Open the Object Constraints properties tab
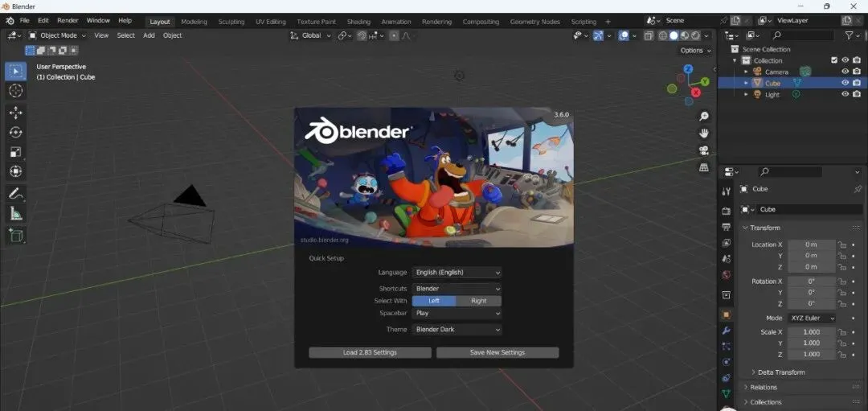The width and height of the screenshot is (868, 411). click(727, 378)
